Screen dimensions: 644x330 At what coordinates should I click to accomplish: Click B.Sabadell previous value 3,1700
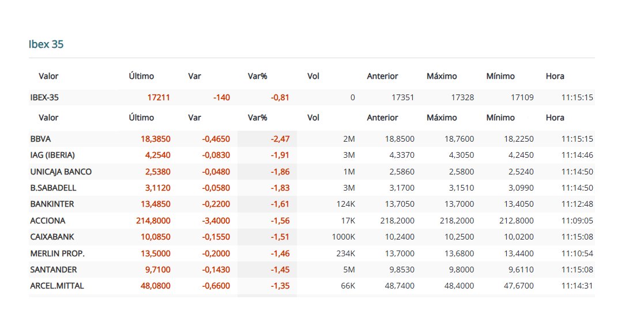coord(402,188)
